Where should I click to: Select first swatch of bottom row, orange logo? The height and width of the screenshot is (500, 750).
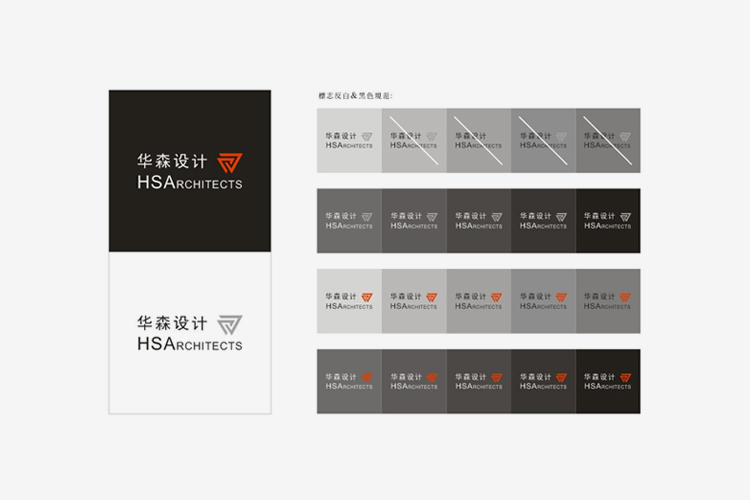point(349,381)
